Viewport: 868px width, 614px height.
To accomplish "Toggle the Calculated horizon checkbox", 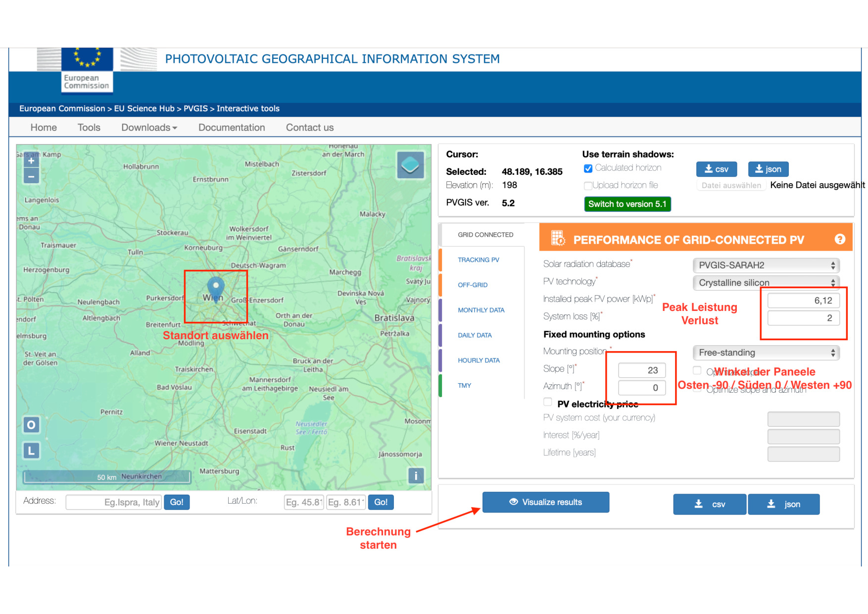I will point(588,168).
